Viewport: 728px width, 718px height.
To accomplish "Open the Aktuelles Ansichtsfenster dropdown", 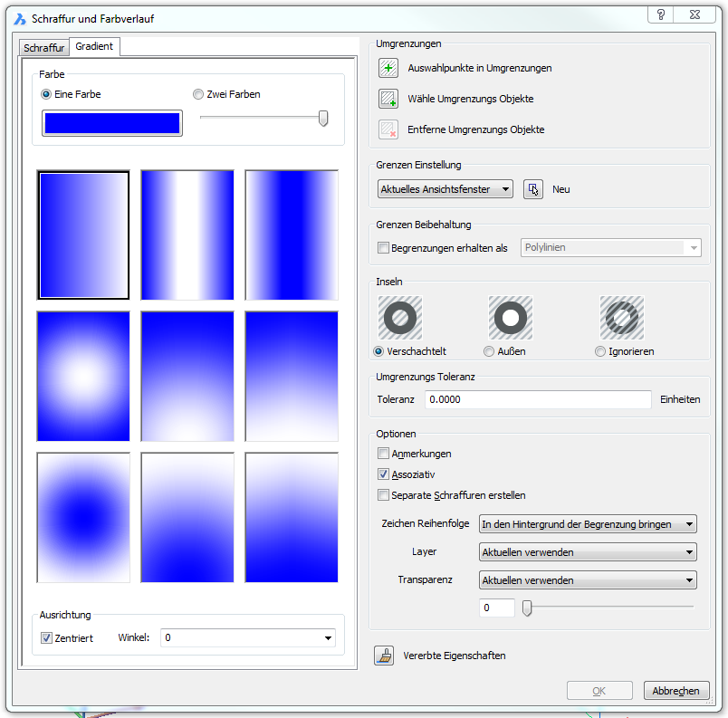I will [445, 189].
